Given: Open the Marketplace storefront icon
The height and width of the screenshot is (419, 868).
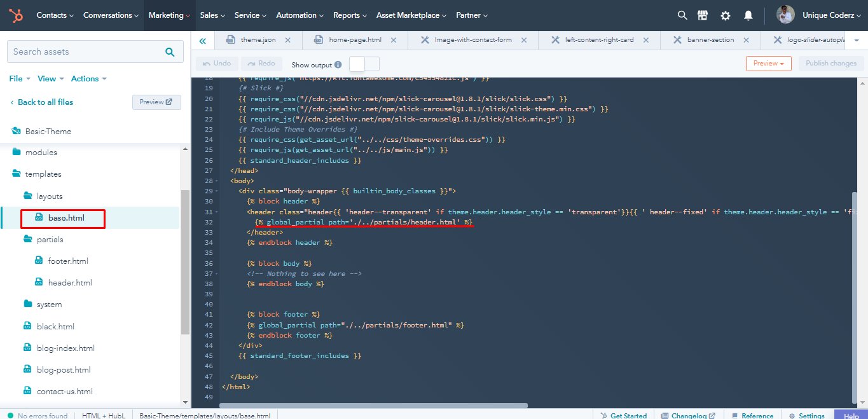Looking at the screenshot, I should click(703, 15).
